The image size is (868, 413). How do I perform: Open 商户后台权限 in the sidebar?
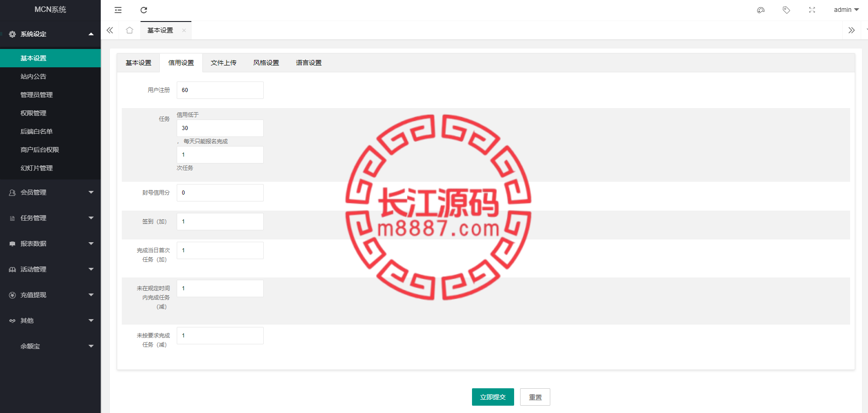[50, 150]
